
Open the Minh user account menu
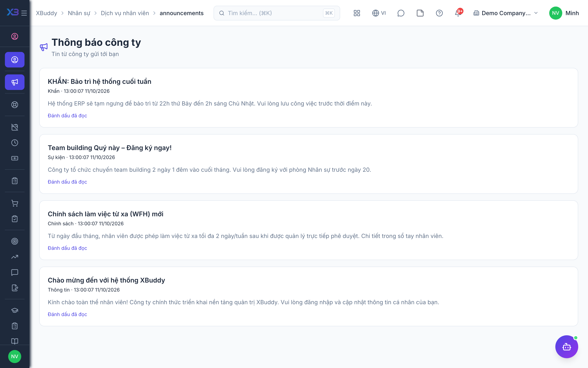pyautogui.click(x=564, y=13)
